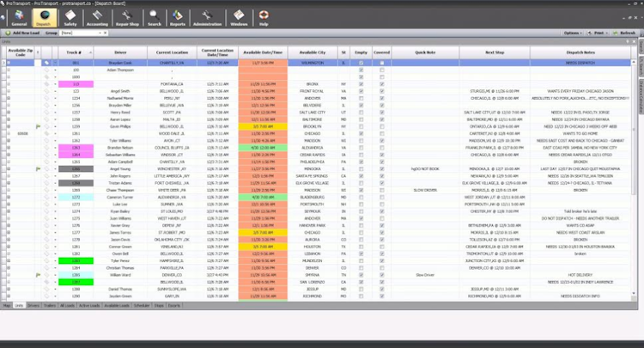Clear the Group filter with the X icon
The width and height of the screenshot is (644, 348).
pyautogui.click(x=105, y=33)
